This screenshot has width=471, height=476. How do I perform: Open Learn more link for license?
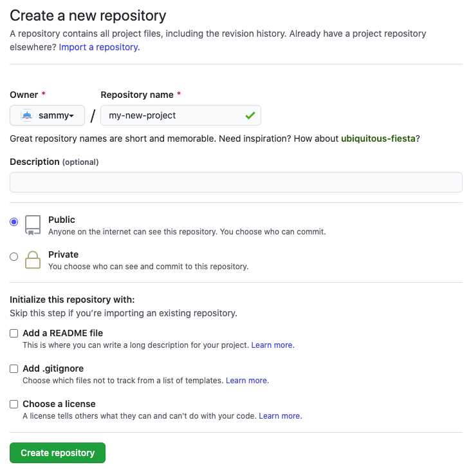(281, 416)
